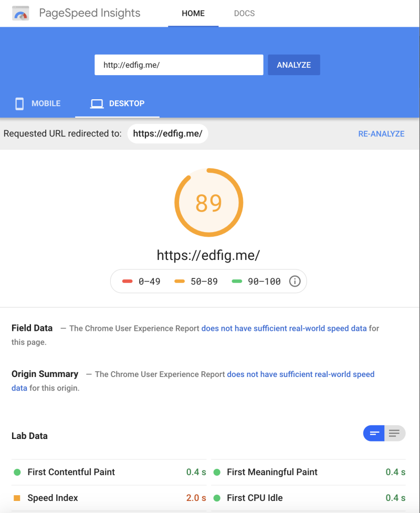Viewport: 420px width, 513px height.
Task: Switch to the MOBILE results tab
Action: tap(38, 103)
